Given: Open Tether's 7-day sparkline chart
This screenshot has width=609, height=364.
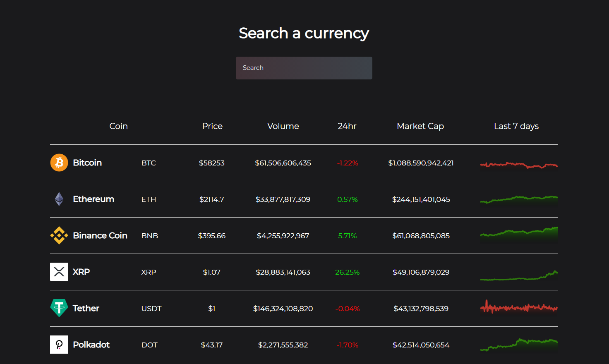Looking at the screenshot, I should tap(519, 308).
